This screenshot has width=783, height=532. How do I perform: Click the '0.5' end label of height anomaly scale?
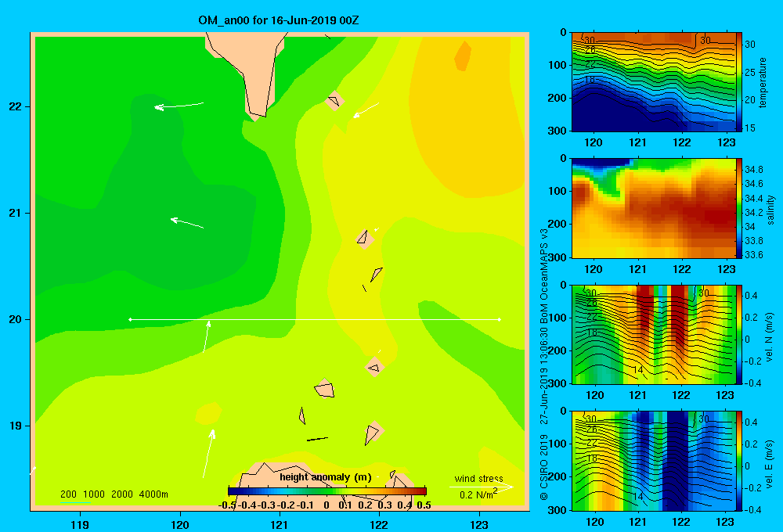pos(424,505)
